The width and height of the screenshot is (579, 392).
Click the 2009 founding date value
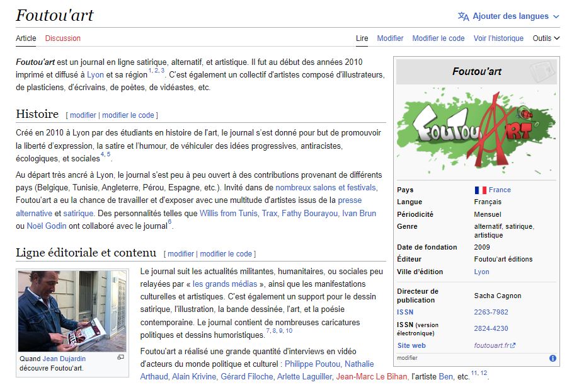482,247
